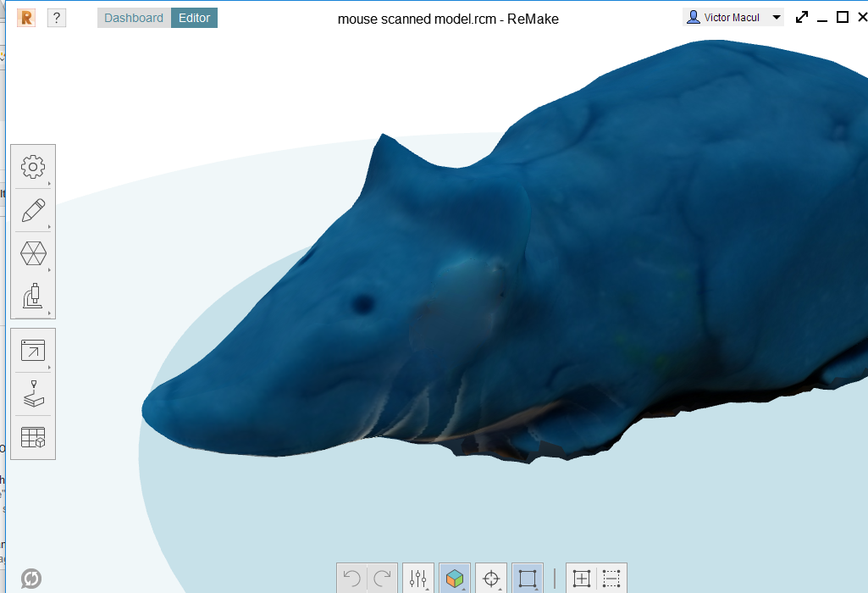Open the table with cube icon
868x593 pixels.
coord(33,437)
